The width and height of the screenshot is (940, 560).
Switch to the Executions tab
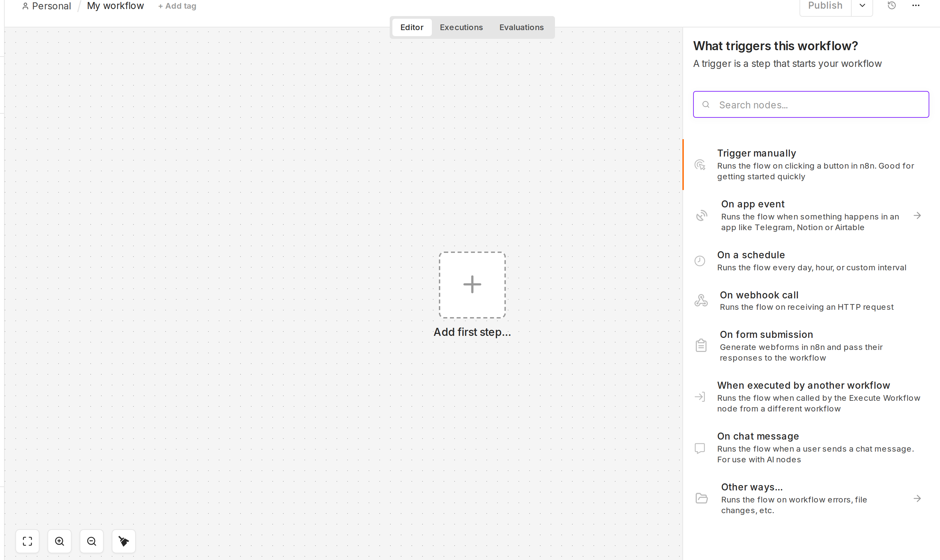click(461, 27)
